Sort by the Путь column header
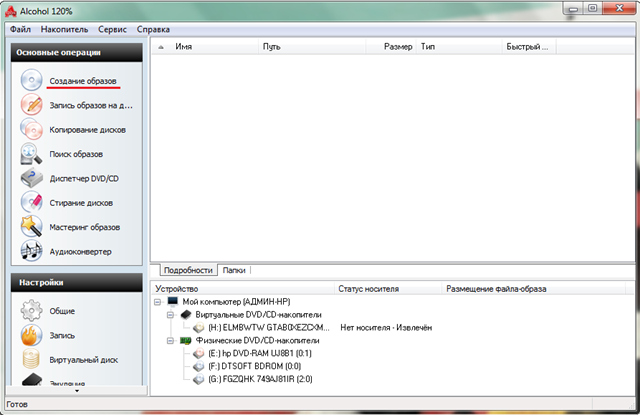This screenshot has height=415, width=640. [312, 47]
